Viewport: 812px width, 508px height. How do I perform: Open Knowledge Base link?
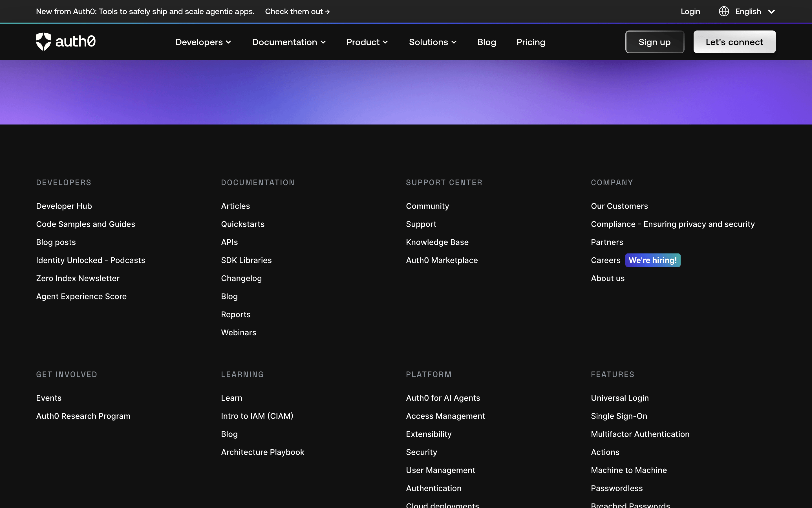point(437,242)
